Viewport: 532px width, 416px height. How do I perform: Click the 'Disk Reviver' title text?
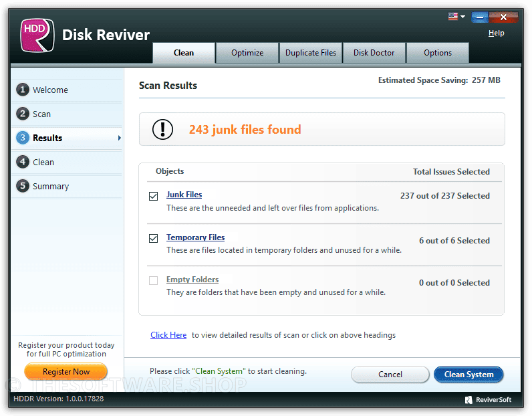click(106, 35)
